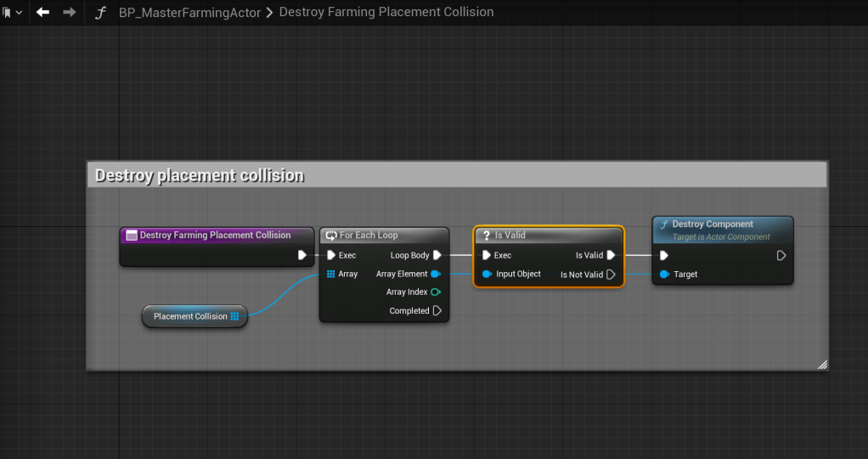Click the Target pin on Destroy Component
868x459 pixels.
[664, 275]
